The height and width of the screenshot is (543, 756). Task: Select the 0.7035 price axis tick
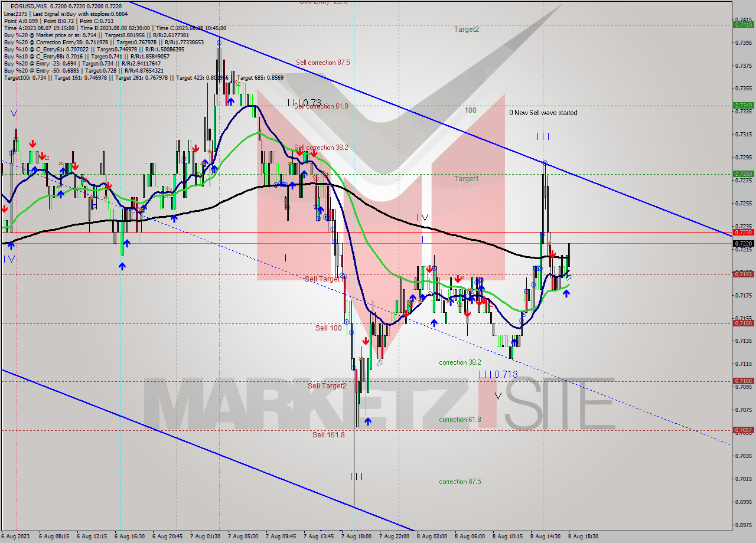tap(744, 456)
